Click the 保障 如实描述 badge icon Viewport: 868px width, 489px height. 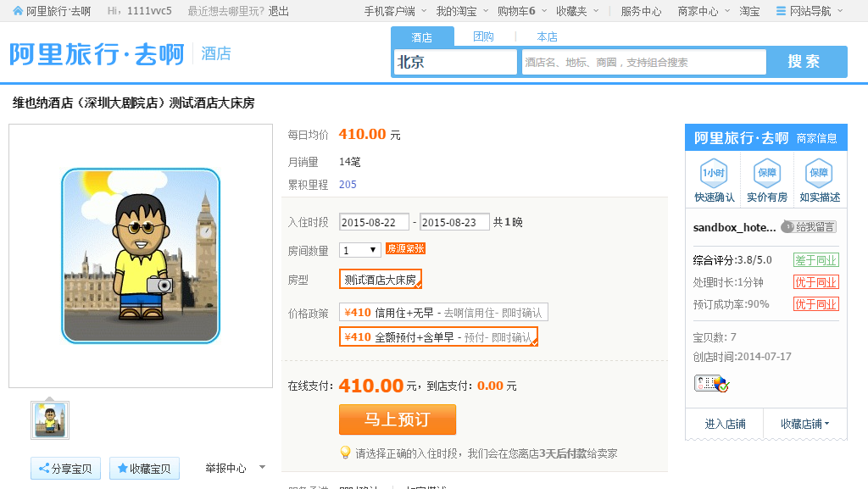click(x=819, y=173)
